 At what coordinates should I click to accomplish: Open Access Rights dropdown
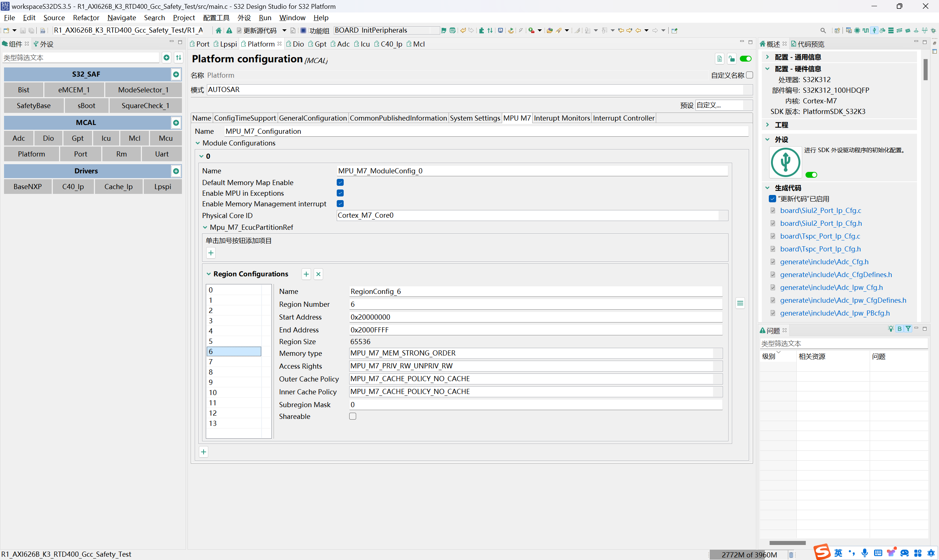click(717, 366)
